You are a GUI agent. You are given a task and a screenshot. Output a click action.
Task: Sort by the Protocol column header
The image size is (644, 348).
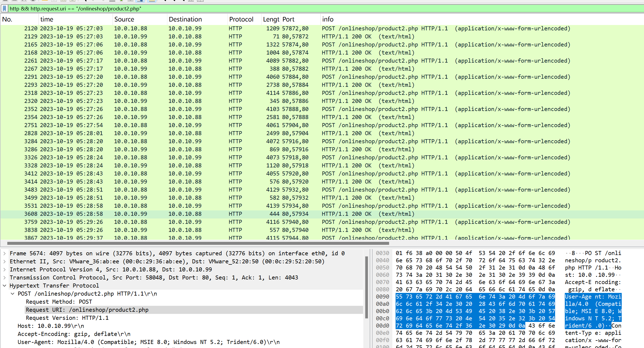(244, 19)
